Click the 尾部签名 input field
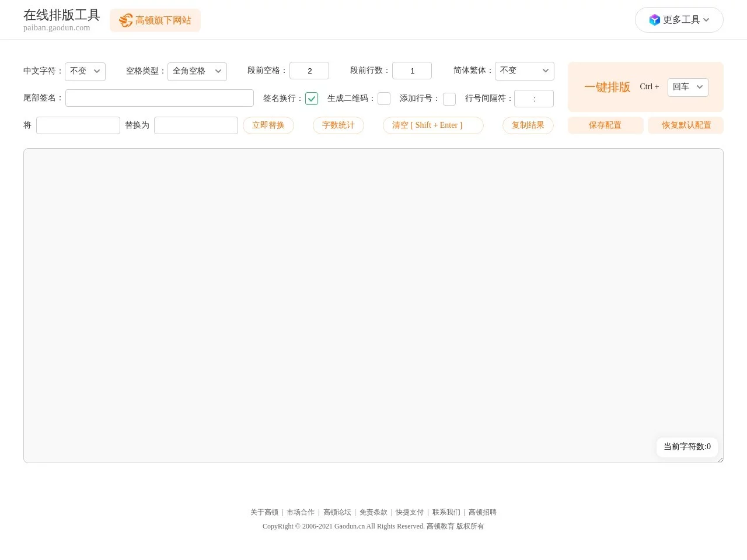 159,98
